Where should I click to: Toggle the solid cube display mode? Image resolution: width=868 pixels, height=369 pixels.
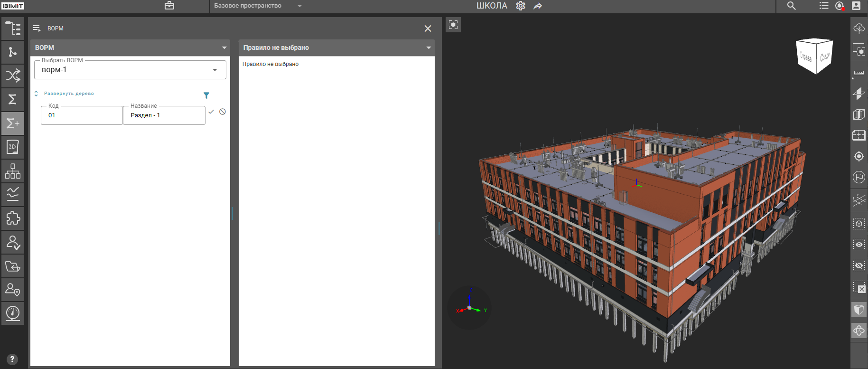pos(859,310)
